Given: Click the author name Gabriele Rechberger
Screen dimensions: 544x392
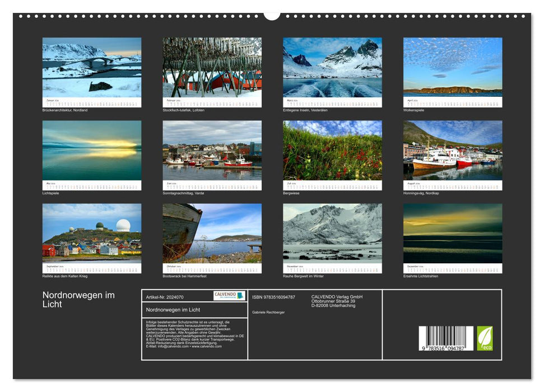Looking at the screenshot, I should pos(268,311).
